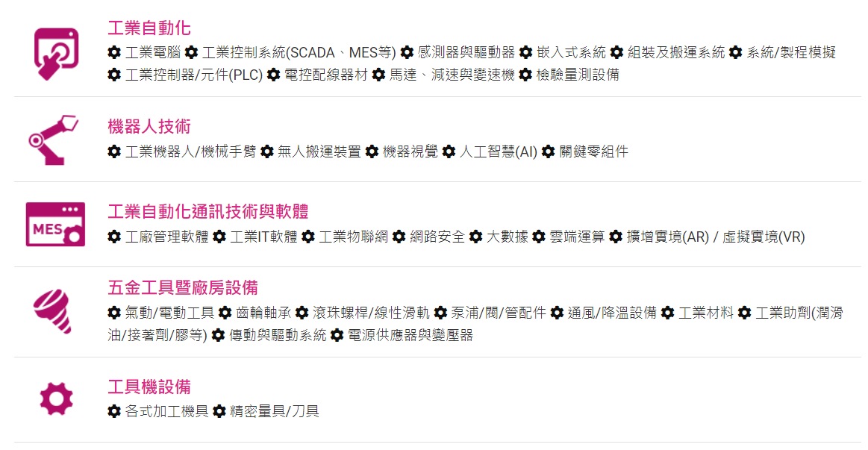The width and height of the screenshot is (868, 450).
Task: Click the gear bullet before 機器視覺
Action: pyautogui.click(x=372, y=151)
